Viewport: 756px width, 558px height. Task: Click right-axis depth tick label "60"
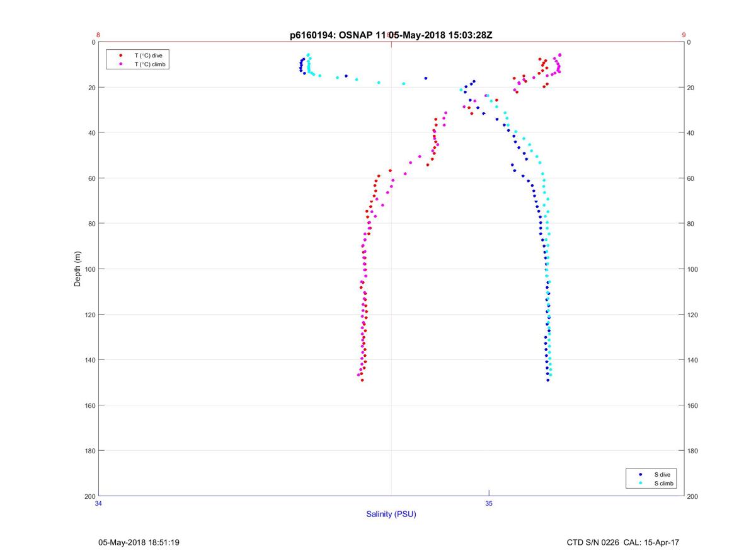690,178
